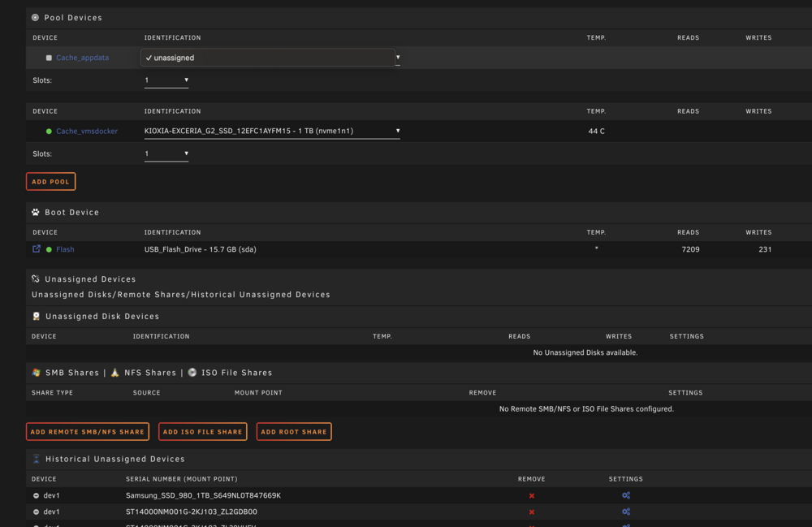The width and height of the screenshot is (812, 527).
Task: Open settings gears for ST14000NM001G-2KJ103_ZL2GDB00 device
Action: tap(626, 512)
